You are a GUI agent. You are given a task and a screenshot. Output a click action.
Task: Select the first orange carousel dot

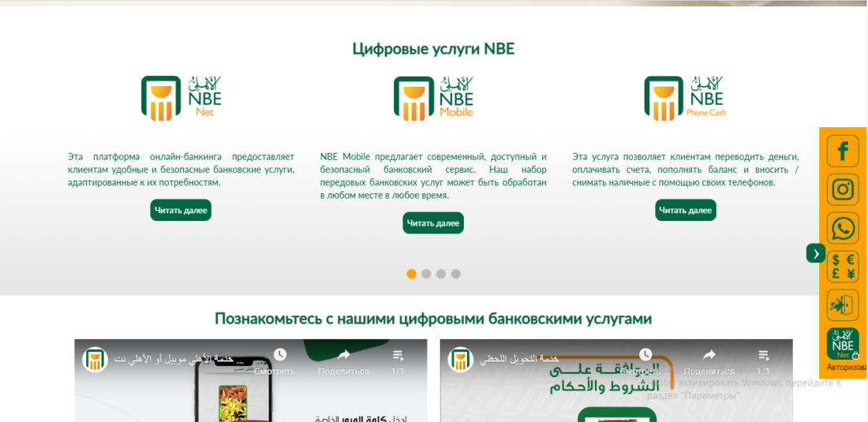click(411, 274)
